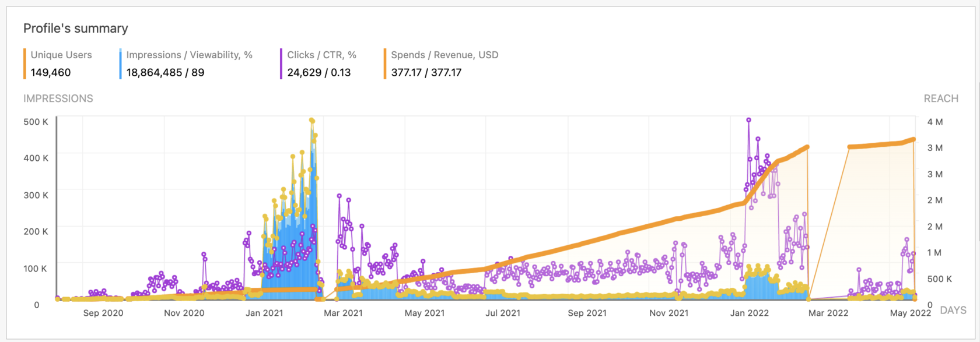Viewport: 980px width, 342px height.
Task: Select the 18,864,485 / 89 impressions value
Action: click(165, 73)
